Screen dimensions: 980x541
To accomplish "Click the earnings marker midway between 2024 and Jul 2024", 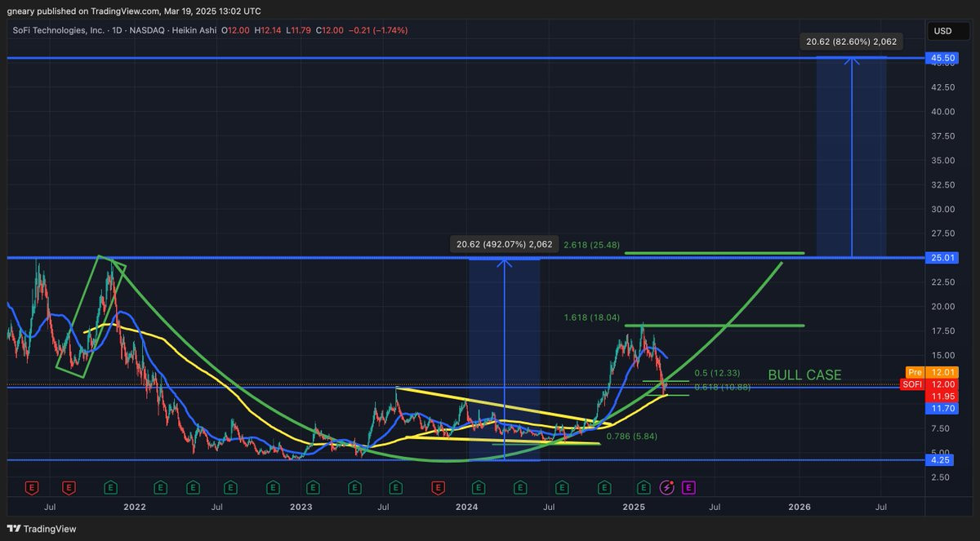I will tap(520, 487).
